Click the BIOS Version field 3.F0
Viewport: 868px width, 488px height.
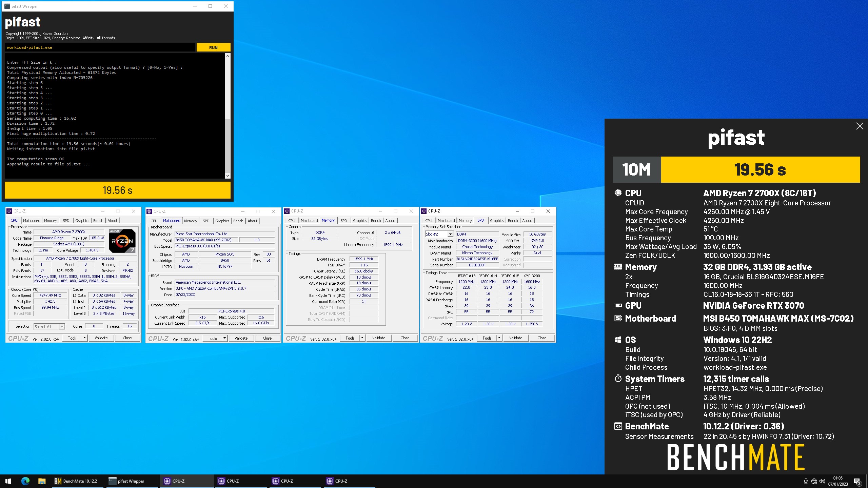[225, 288]
